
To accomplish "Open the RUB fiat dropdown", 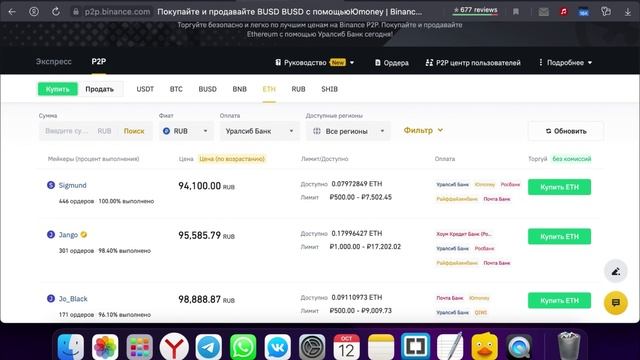I will (186, 131).
